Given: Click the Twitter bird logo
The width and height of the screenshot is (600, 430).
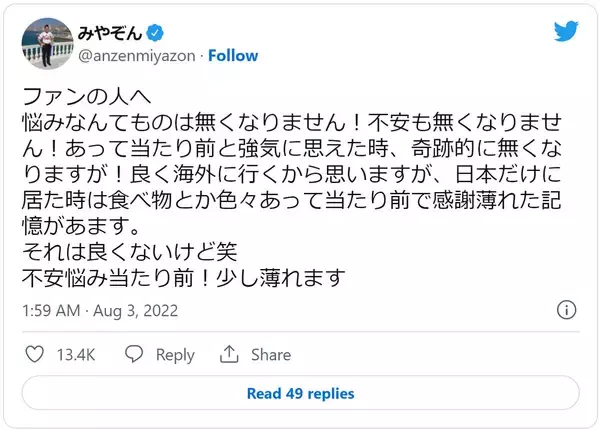Looking at the screenshot, I should click(x=565, y=31).
